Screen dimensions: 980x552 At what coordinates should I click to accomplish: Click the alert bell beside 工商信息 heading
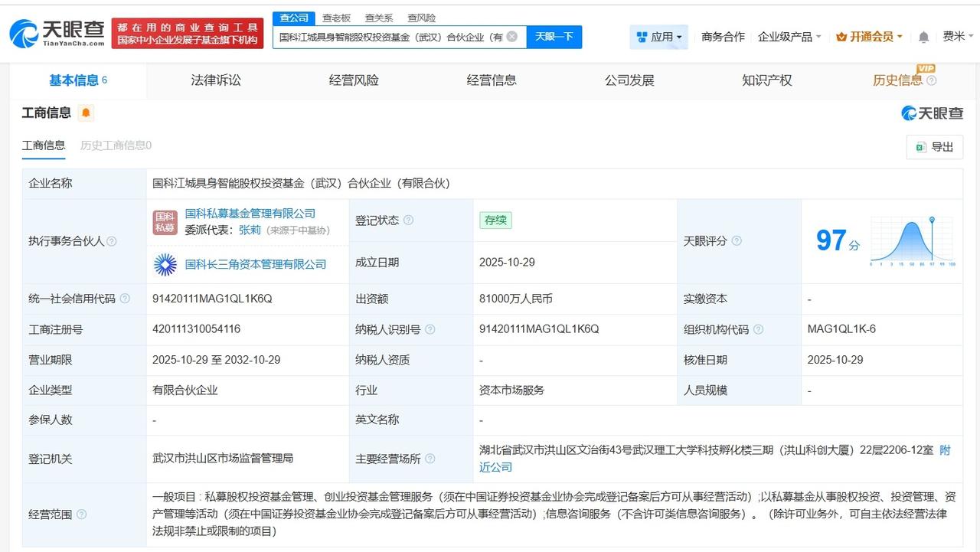click(x=84, y=113)
